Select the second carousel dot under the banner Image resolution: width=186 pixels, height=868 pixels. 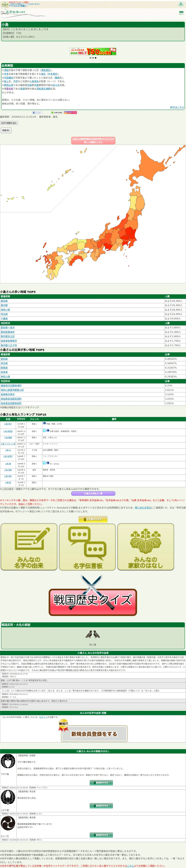[93, 58]
